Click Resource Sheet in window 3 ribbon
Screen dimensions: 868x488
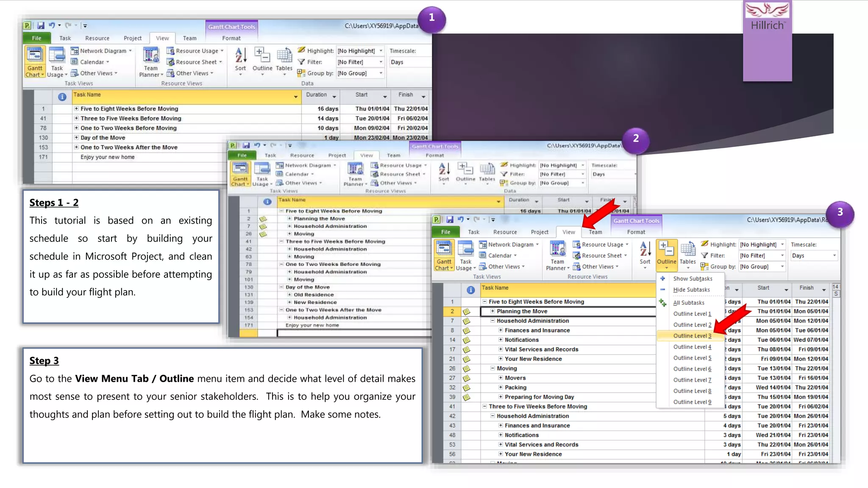(599, 255)
